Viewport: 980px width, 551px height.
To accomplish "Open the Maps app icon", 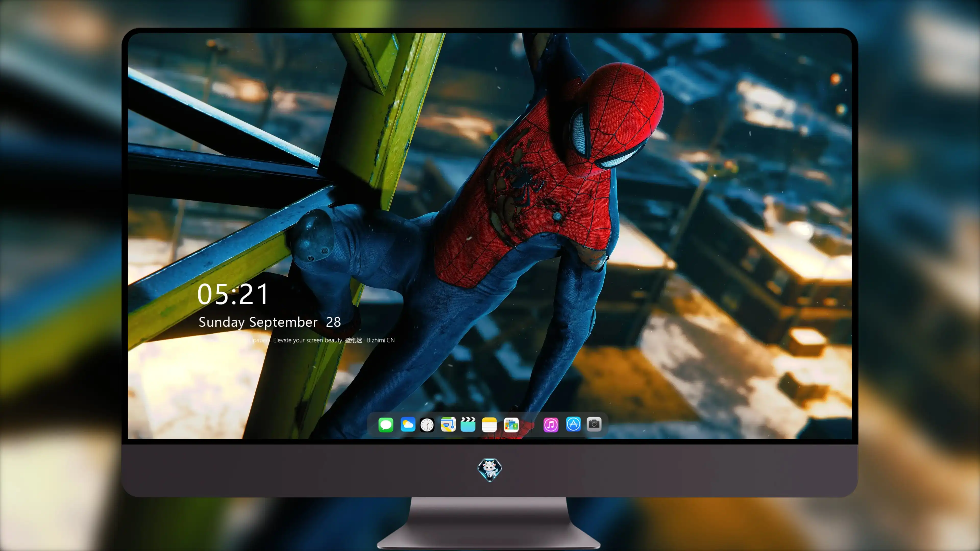I will click(448, 424).
